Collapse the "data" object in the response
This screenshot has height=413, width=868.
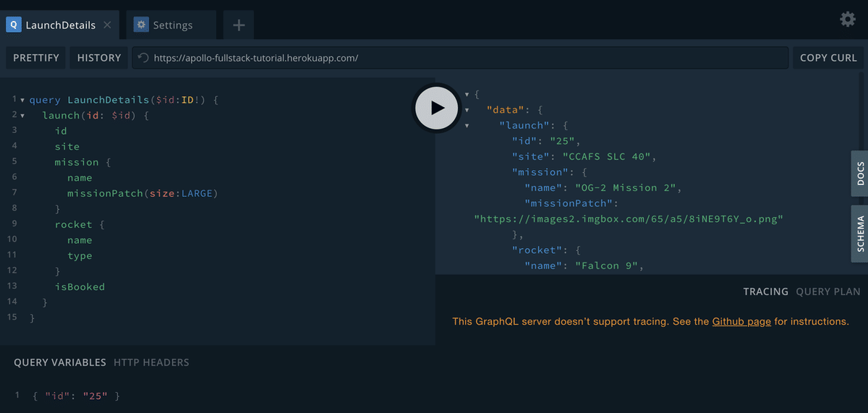pyautogui.click(x=467, y=110)
